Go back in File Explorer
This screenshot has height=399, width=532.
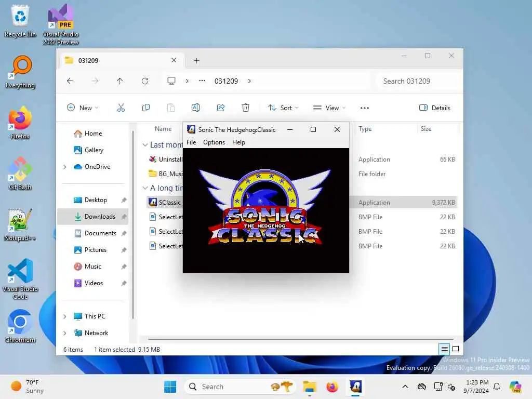pos(70,81)
